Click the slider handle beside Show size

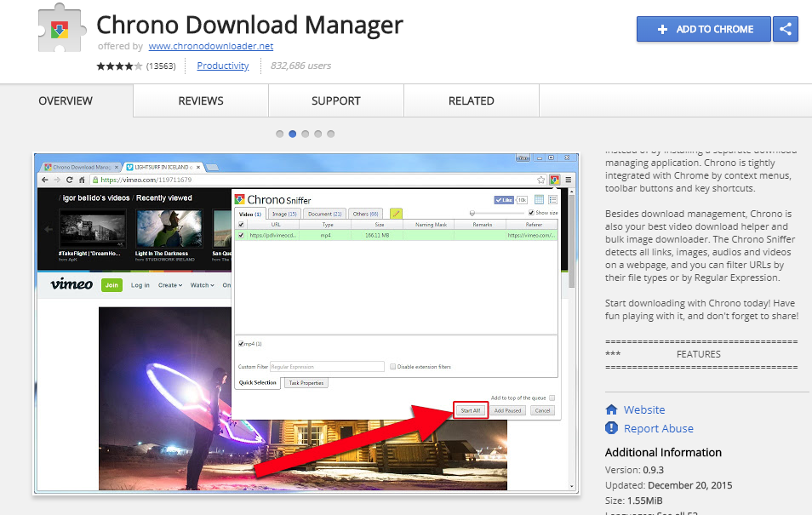(x=472, y=213)
